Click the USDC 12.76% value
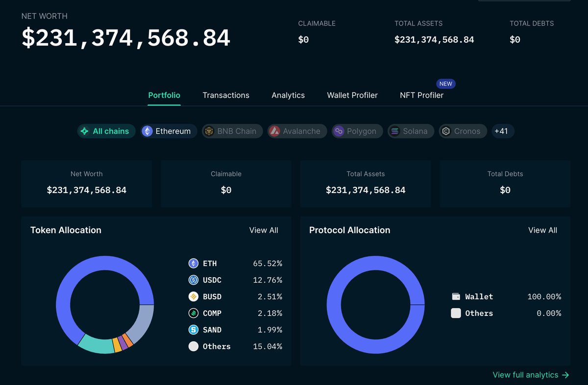This screenshot has height=385, width=588. (268, 280)
